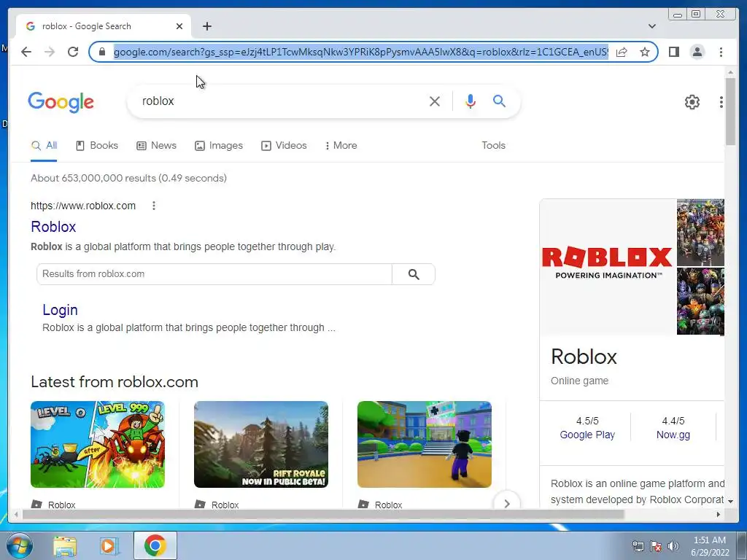
Task: Click the Google search text field
Action: (281, 101)
